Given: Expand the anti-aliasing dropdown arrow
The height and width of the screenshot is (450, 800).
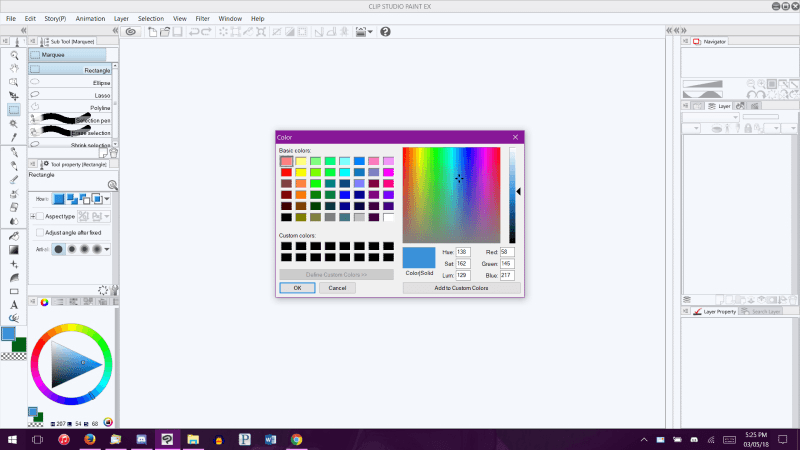Looking at the screenshot, I should tap(107, 249).
